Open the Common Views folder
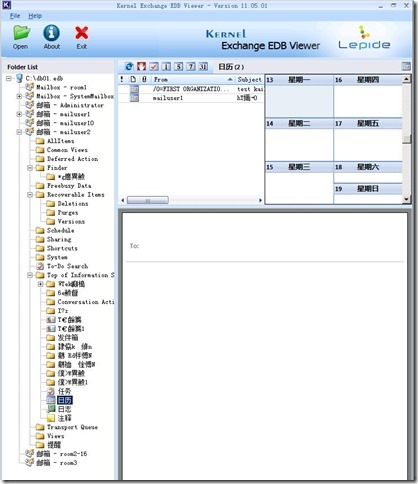The height and width of the screenshot is (484, 418). tap(67, 150)
